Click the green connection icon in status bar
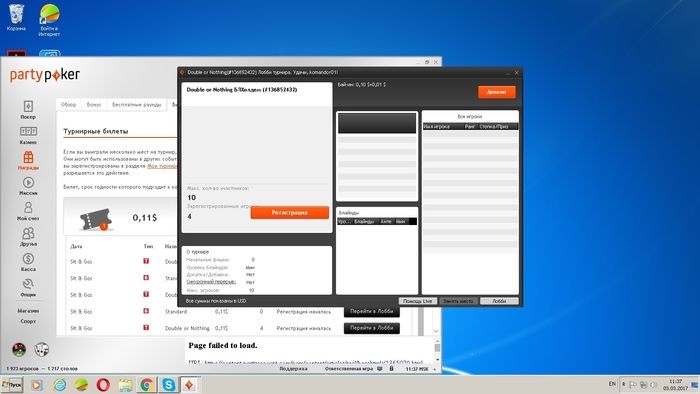Screen dimensions: 700x394 coord(379,369)
